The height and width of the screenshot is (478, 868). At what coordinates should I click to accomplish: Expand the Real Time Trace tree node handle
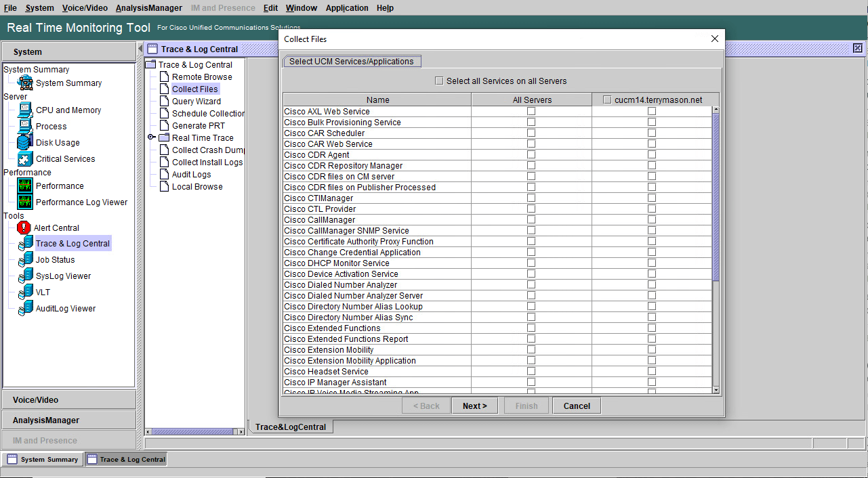[151, 137]
